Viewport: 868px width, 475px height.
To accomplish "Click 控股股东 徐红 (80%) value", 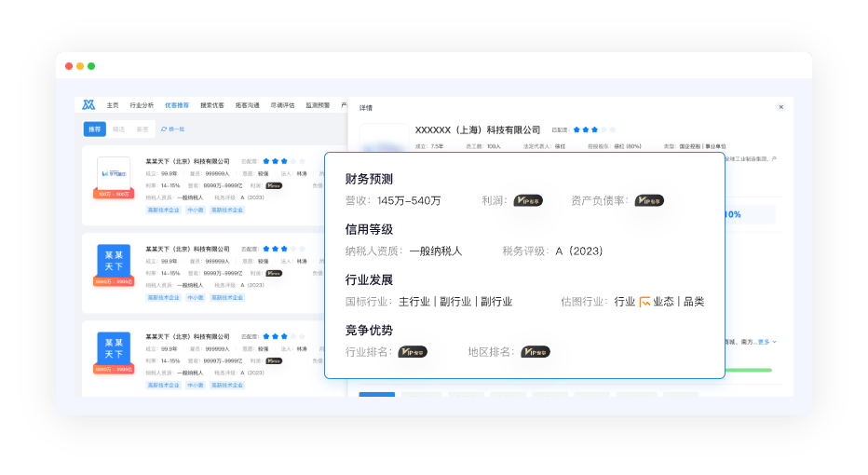I will pos(628,146).
